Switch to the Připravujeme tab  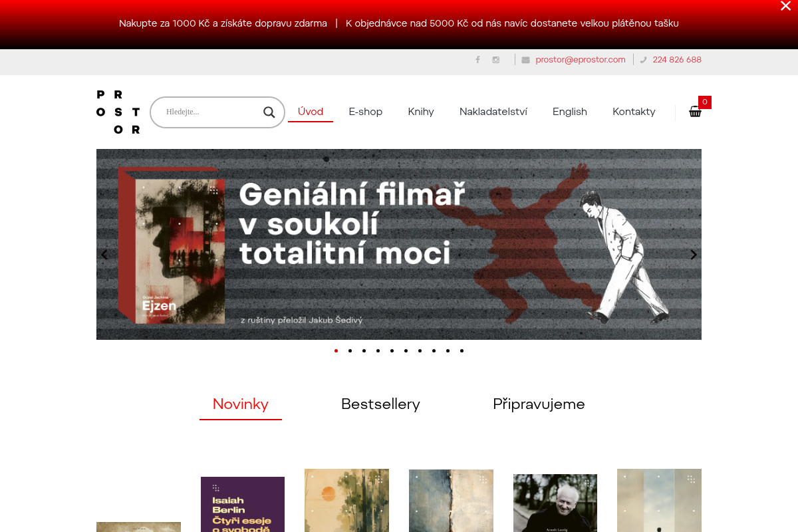pos(539,404)
